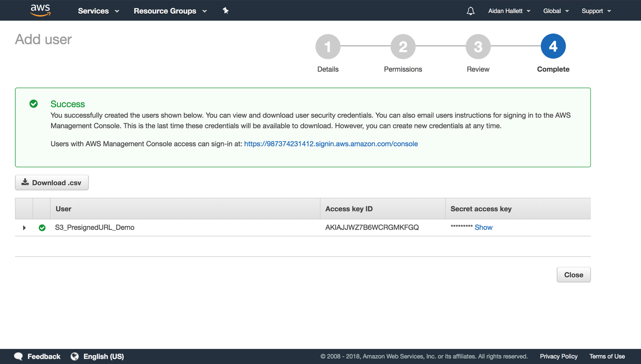Expand the S3_PresignedURL_Demo user row

tap(24, 228)
